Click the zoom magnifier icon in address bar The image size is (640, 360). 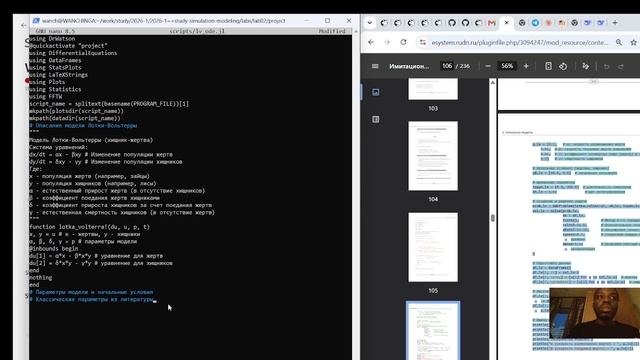[x=619, y=42]
